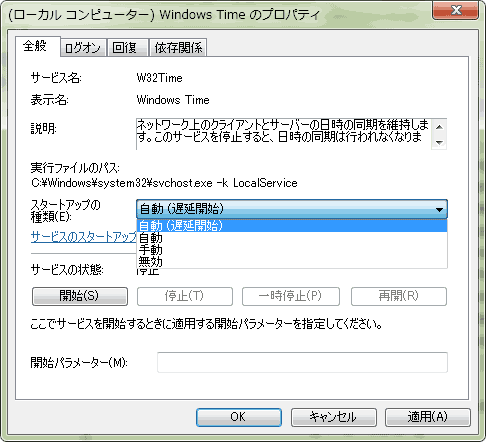The width and height of the screenshot is (486, 442).
Task: Click the 開始パラメーター input field
Action: [x=302, y=362]
